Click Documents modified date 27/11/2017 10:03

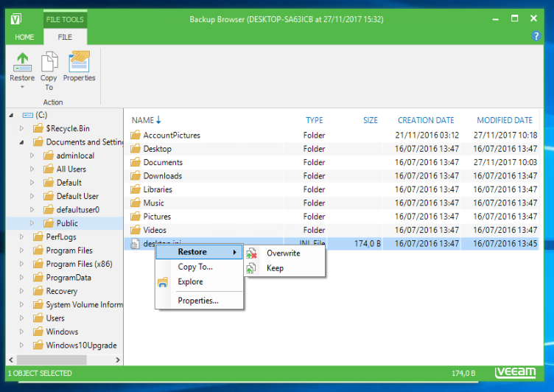pos(505,162)
